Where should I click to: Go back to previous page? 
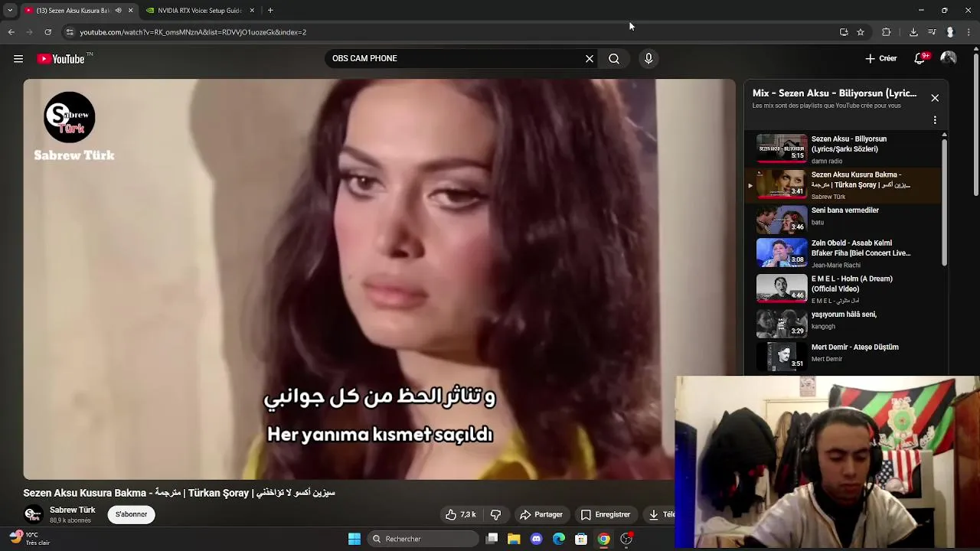pos(11,32)
